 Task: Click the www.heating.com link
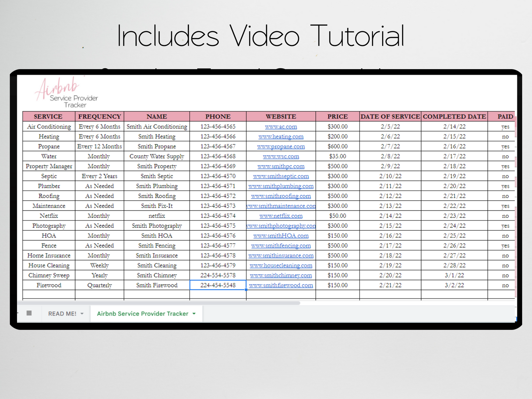[x=281, y=137]
